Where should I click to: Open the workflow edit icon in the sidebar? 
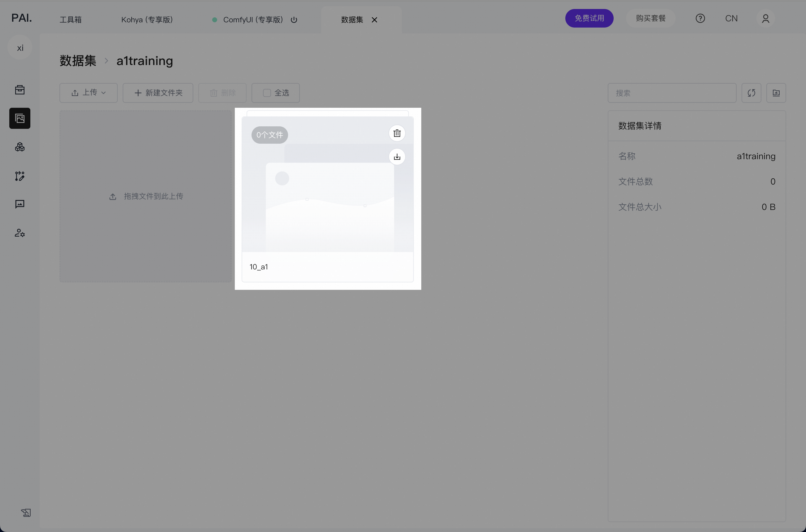click(20, 176)
